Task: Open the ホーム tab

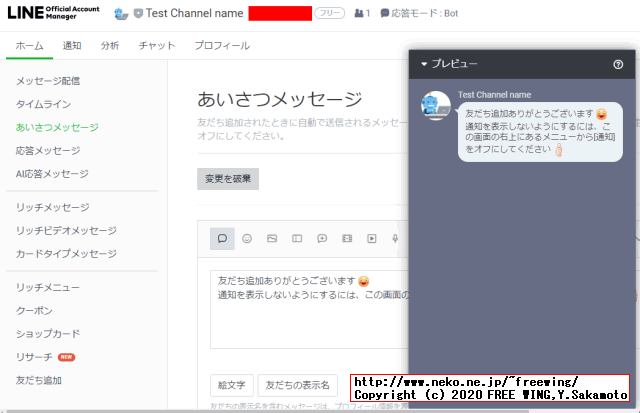Action: tap(29, 46)
